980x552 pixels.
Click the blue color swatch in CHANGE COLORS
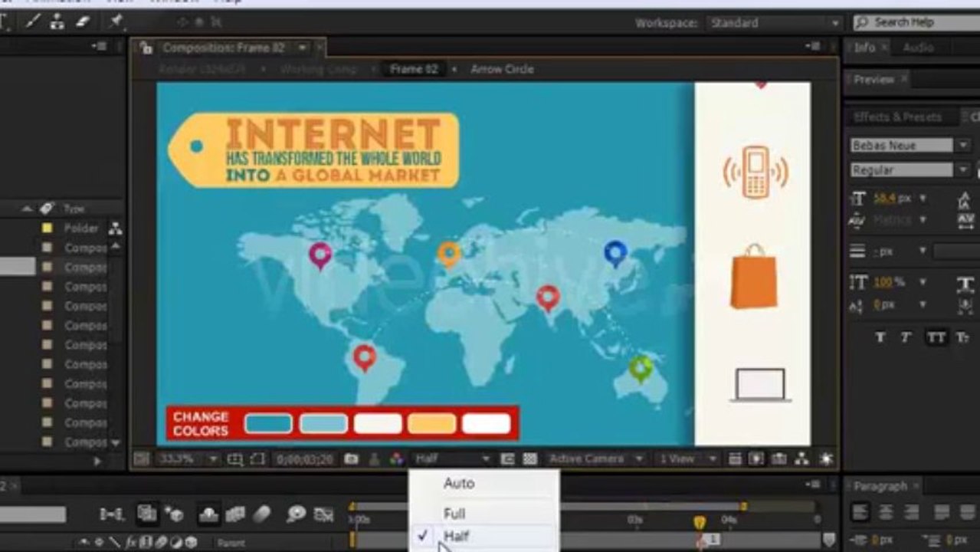click(x=268, y=423)
